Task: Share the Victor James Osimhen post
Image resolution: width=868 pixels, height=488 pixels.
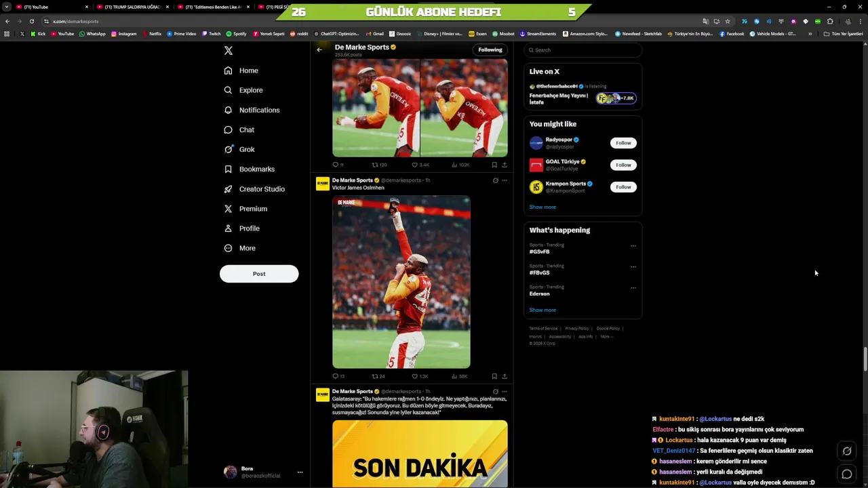Action: [505, 376]
